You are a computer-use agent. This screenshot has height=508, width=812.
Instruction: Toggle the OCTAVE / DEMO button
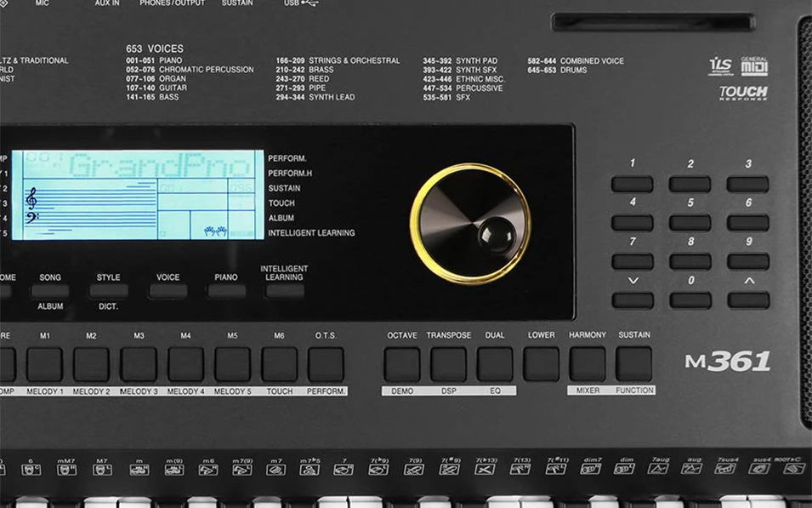point(402,364)
